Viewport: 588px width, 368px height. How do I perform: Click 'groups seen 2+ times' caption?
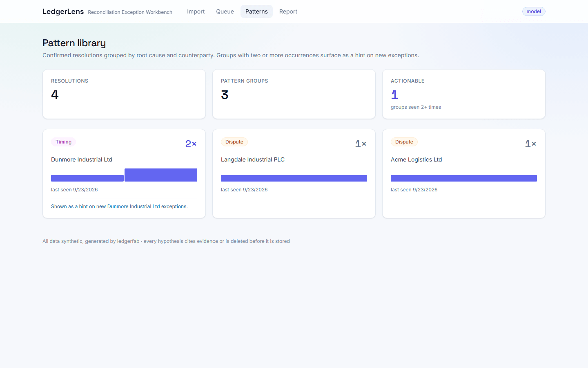[x=416, y=107]
